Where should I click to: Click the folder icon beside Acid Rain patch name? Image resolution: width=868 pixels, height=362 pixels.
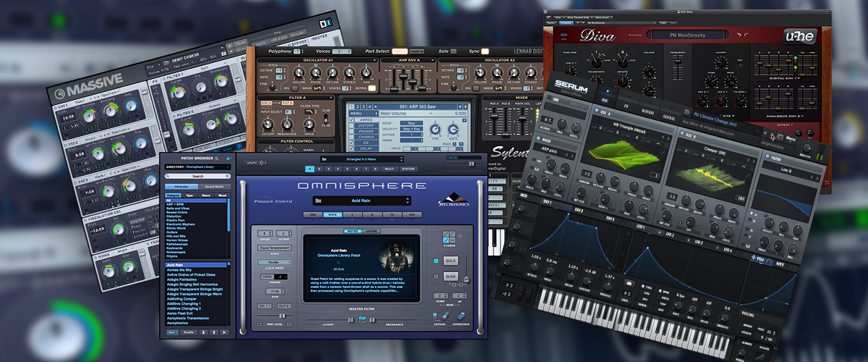point(318,201)
